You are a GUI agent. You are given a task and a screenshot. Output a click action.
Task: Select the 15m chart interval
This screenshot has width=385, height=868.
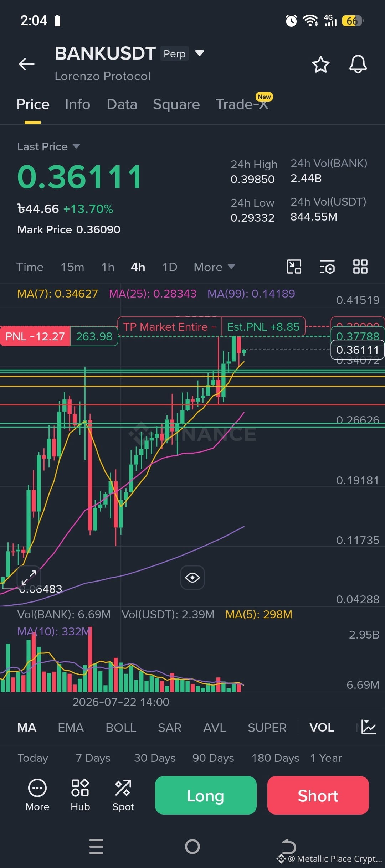coord(72,267)
